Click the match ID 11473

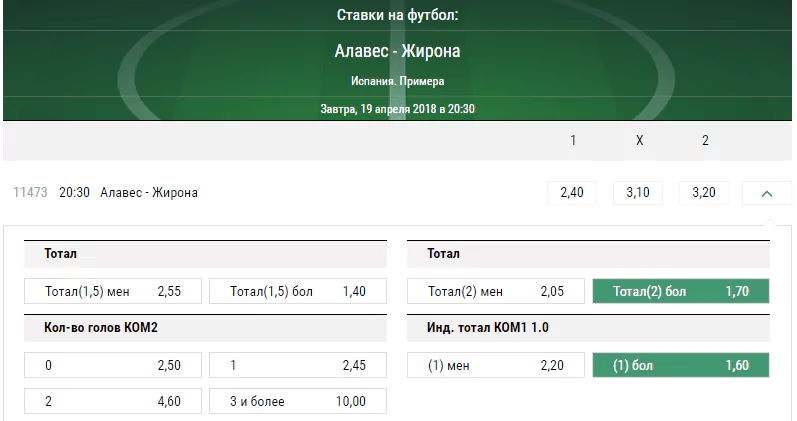(30, 193)
